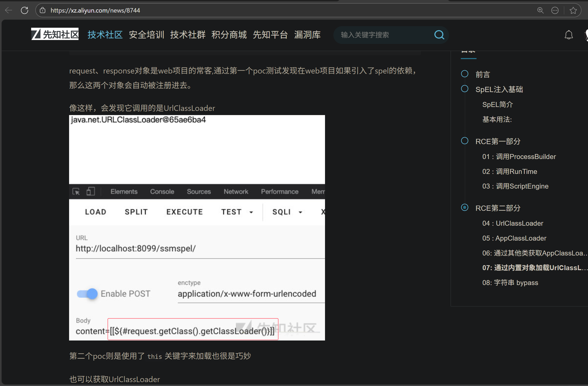588x386 pixels.
Task: Bookmark page with the star icon
Action: [573, 10]
